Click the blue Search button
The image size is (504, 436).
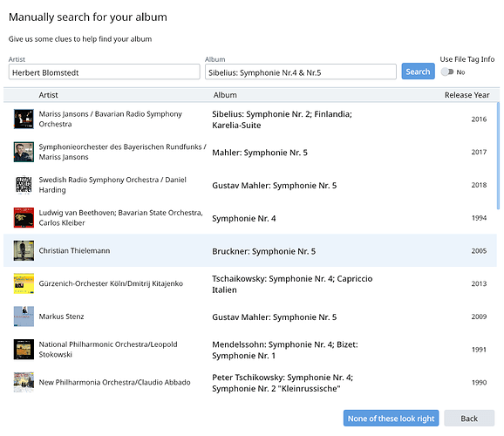[x=418, y=72]
